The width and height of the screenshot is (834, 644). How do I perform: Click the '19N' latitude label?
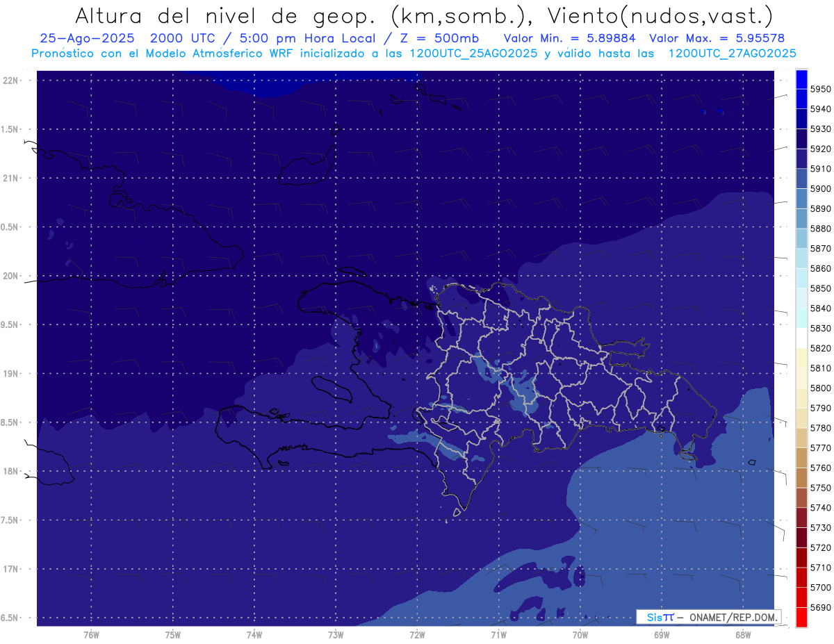click(10, 373)
